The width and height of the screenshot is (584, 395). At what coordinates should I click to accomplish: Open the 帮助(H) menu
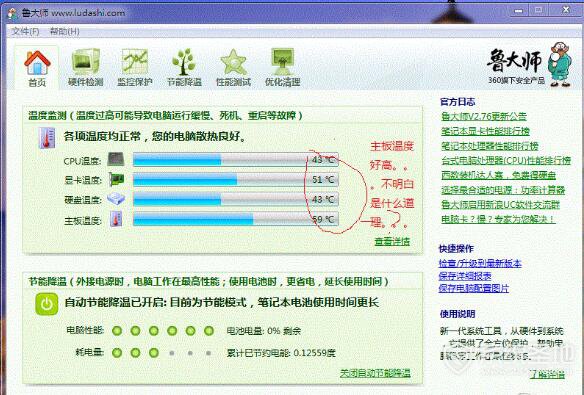pos(64,31)
